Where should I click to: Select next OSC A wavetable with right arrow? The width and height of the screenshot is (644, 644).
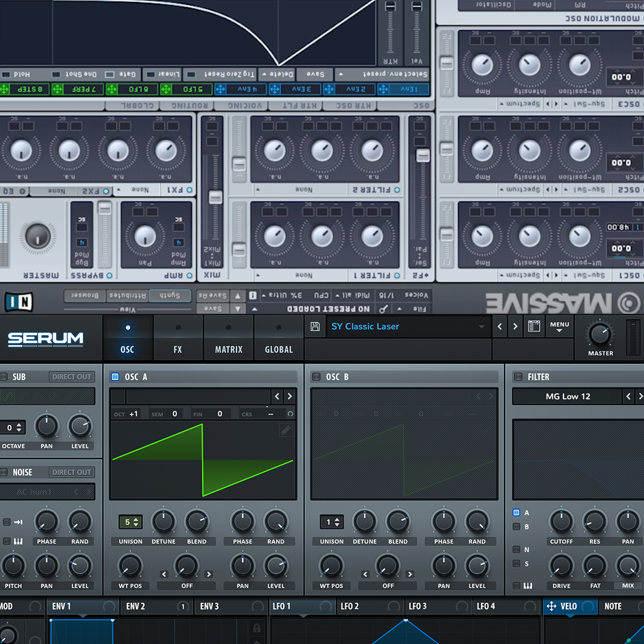[290, 397]
